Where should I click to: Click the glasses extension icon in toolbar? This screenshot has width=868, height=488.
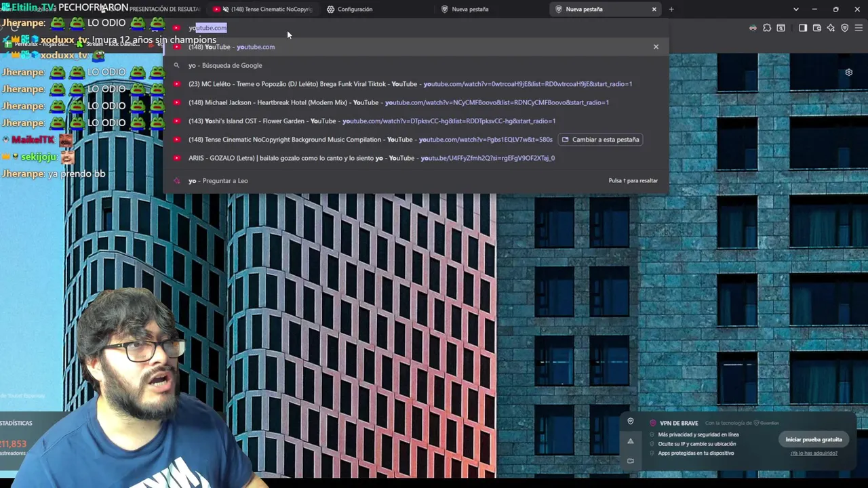pyautogui.click(x=753, y=28)
